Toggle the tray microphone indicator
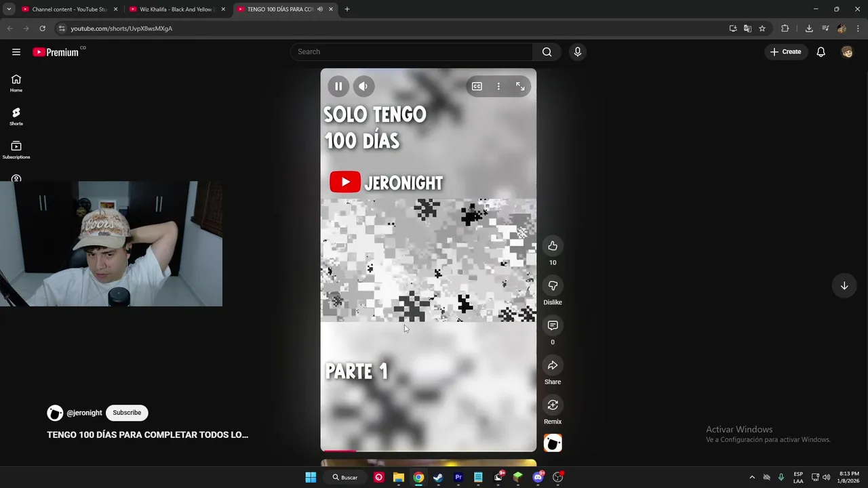 tap(781, 477)
